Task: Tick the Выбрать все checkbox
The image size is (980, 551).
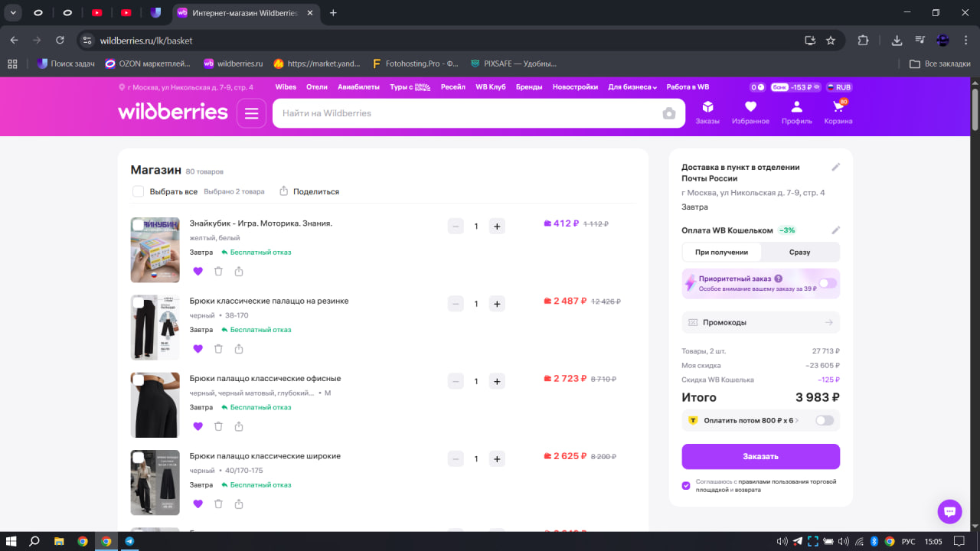Action: tap(138, 191)
